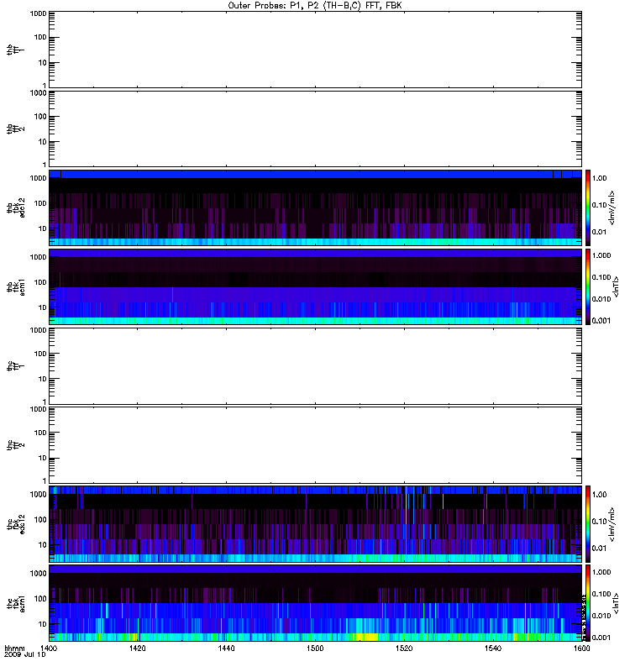
Task: Click the thb fbk edc12 color bar
Action: coord(588,207)
